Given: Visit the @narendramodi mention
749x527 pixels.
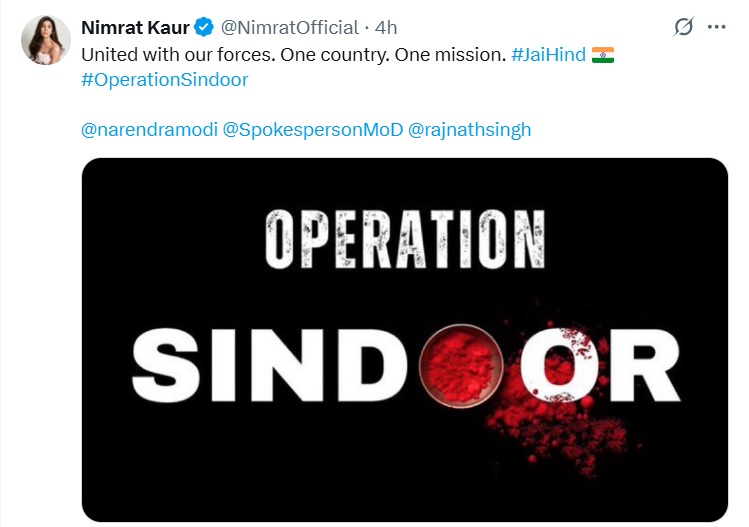Looking at the screenshot, I should pos(141,130).
